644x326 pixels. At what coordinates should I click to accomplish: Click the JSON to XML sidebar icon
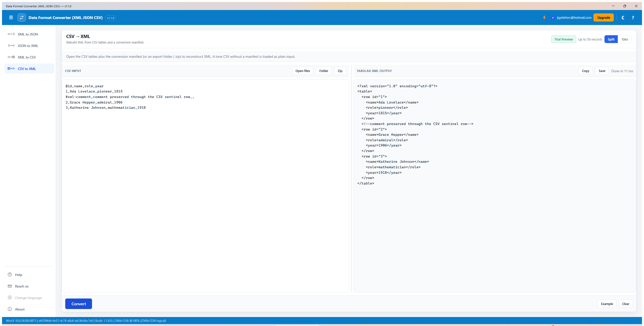[x=11, y=46]
